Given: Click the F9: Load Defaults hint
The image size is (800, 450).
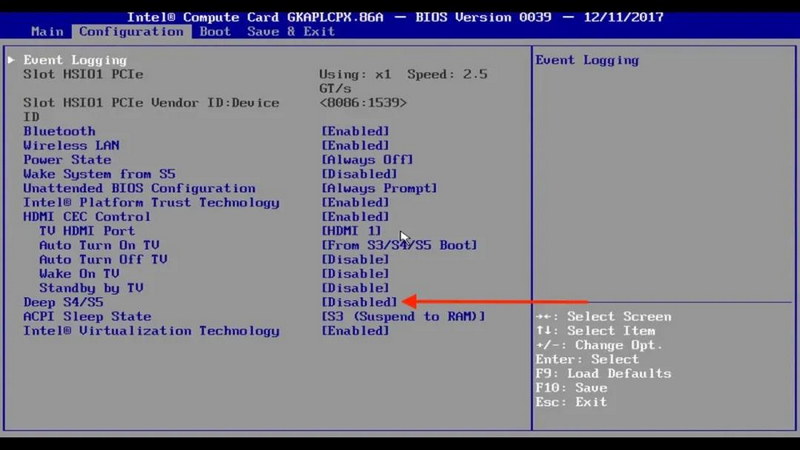Looking at the screenshot, I should point(603,373).
